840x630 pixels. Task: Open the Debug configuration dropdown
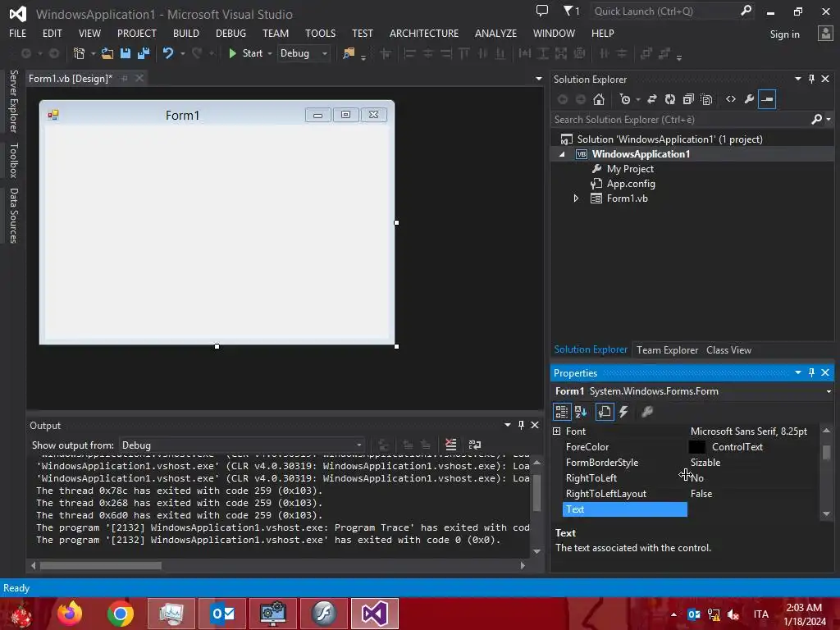click(x=325, y=53)
